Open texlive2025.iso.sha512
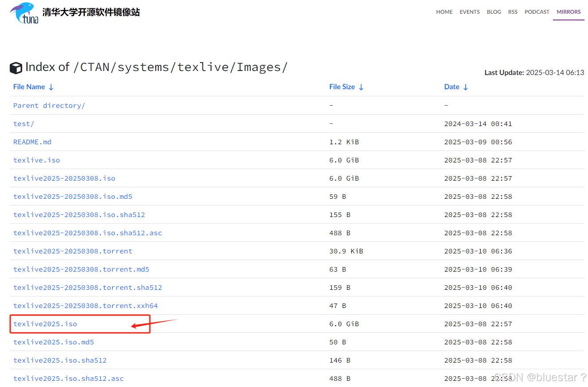 [60, 360]
